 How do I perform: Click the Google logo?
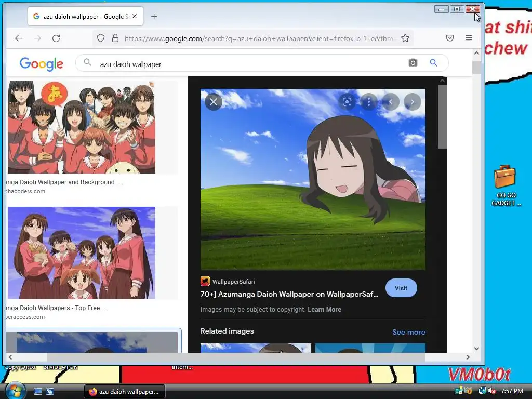tap(42, 63)
